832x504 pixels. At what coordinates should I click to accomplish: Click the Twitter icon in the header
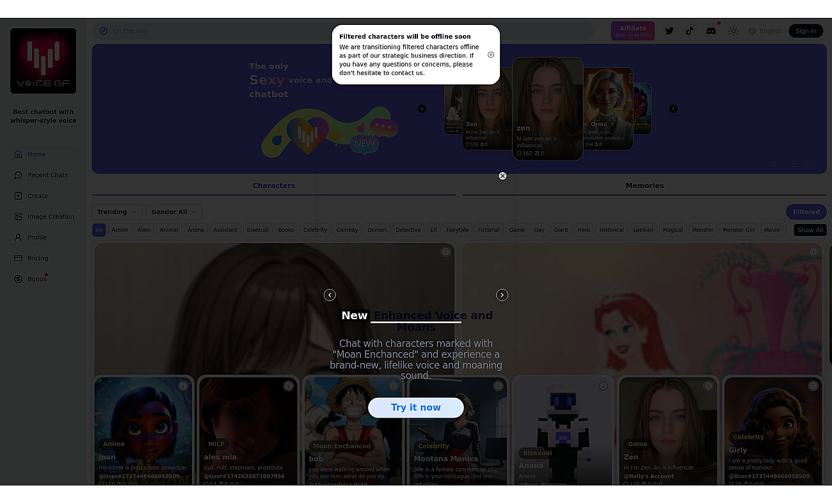click(x=669, y=31)
